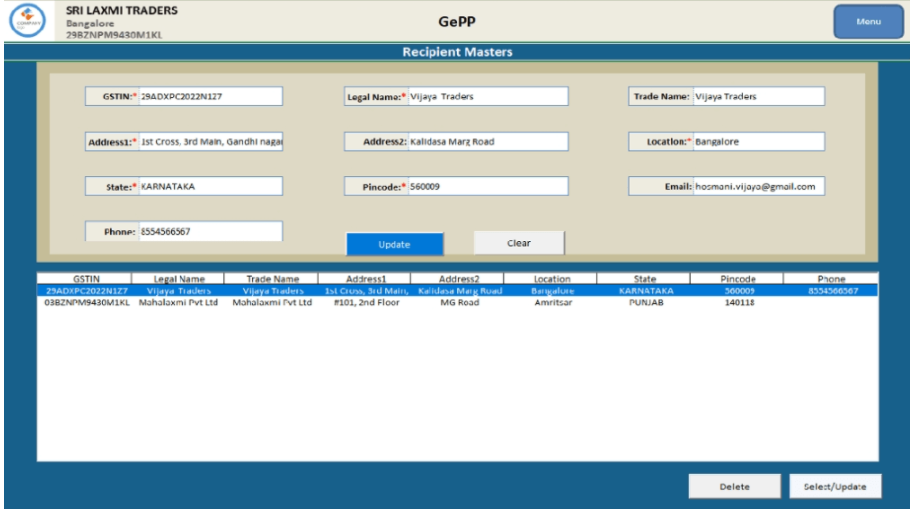This screenshot has height=511, width=914.
Task: Click the Phone column header
Action: [x=831, y=279]
